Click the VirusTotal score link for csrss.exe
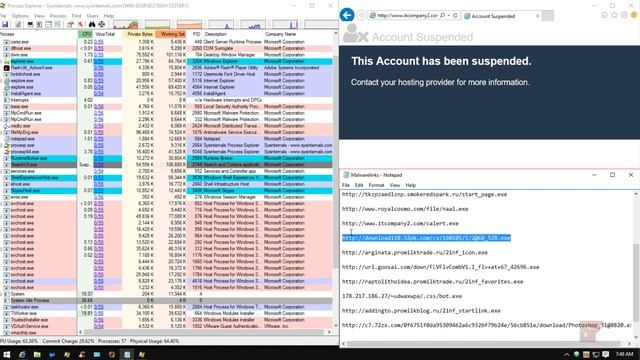 (x=98, y=42)
